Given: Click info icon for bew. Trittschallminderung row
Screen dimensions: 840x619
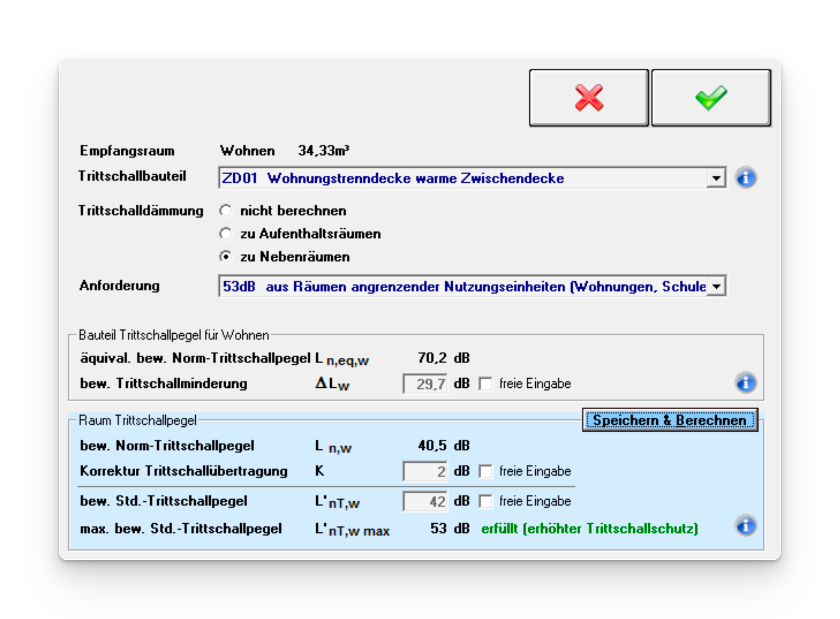Looking at the screenshot, I should (x=746, y=383).
